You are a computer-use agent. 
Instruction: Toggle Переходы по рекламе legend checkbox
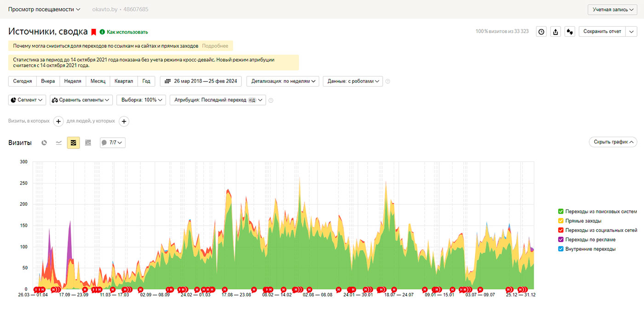[x=561, y=239]
